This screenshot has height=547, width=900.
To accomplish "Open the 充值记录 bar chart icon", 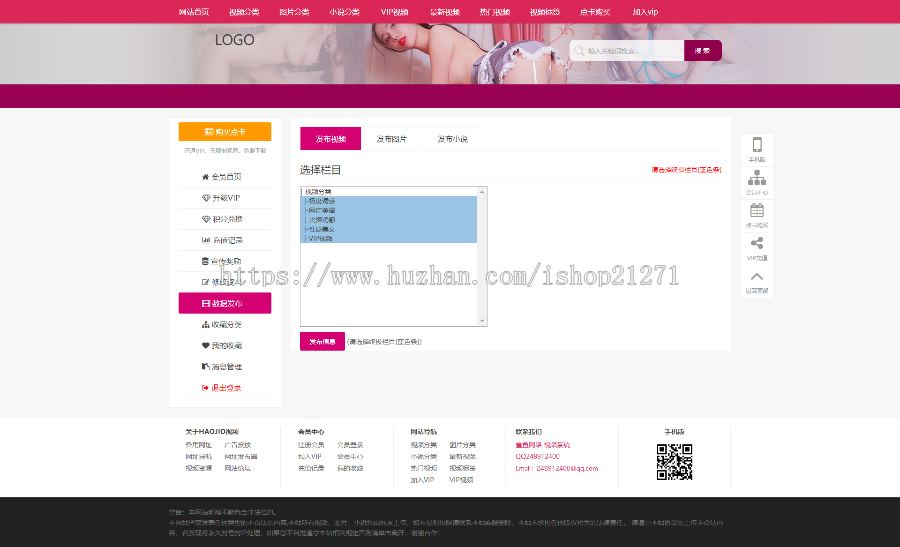I will coord(205,240).
